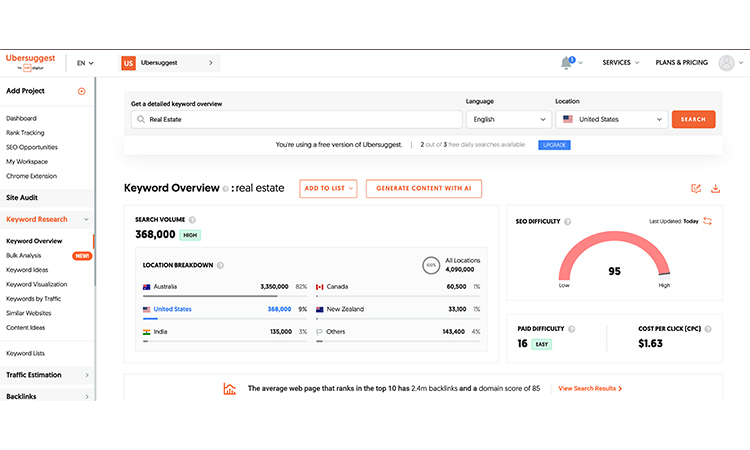
Task: Open the Add To List dropdown
Action: click(328, 188)
